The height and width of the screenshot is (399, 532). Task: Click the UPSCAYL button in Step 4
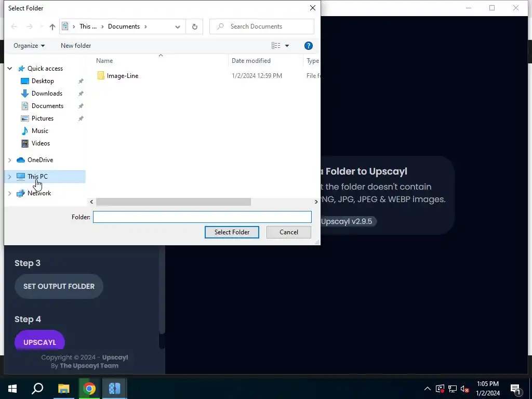pyautogui.click(x=39, y=340)
